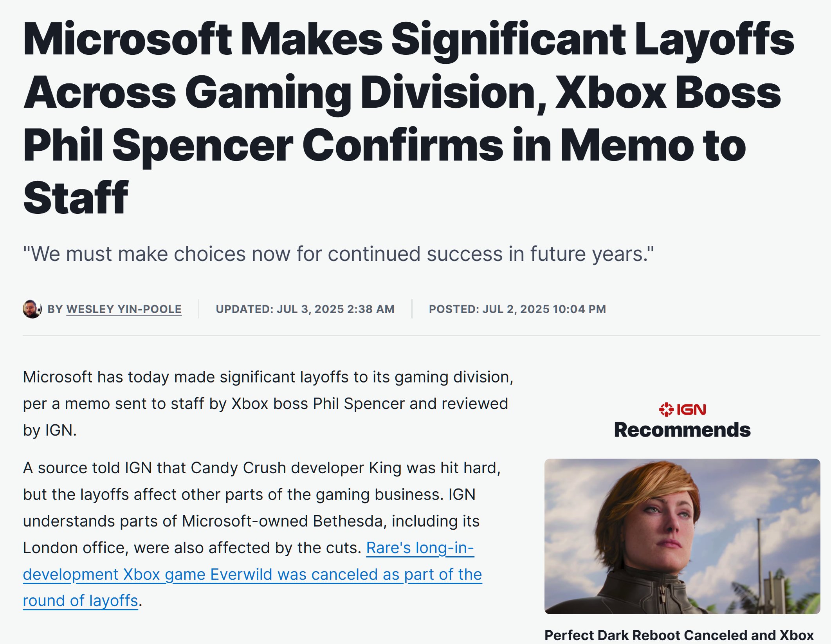Open Wesley Yin-Poole's author page
The height and width of the screenshot is (644, 831).
coord(124,309)
